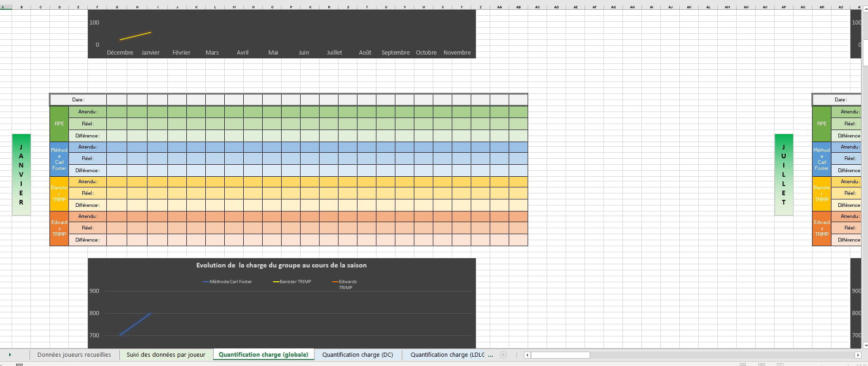Click the 800 axis value in Evolution chart
Screen dimensions: 868x366
coord(94,313)
